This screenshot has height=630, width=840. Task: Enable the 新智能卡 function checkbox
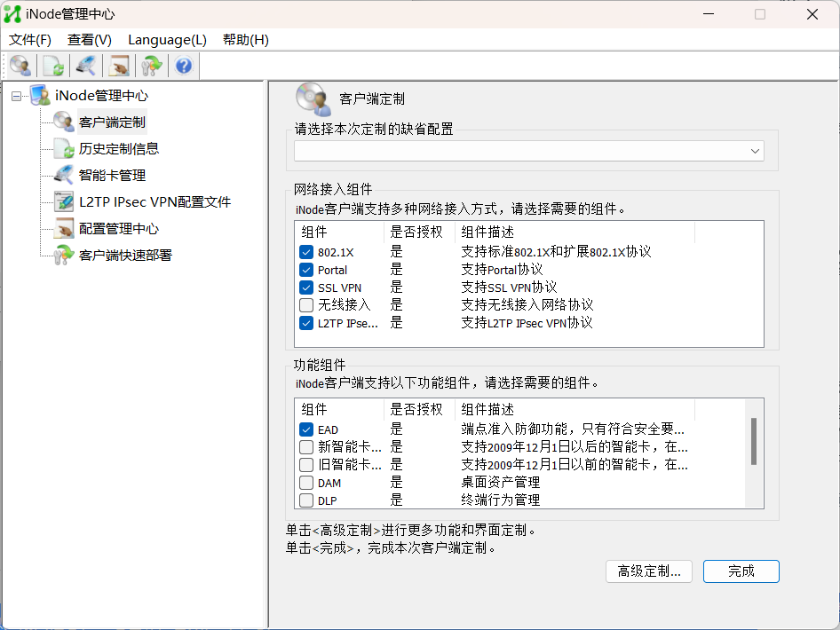(x=306, y=447)
